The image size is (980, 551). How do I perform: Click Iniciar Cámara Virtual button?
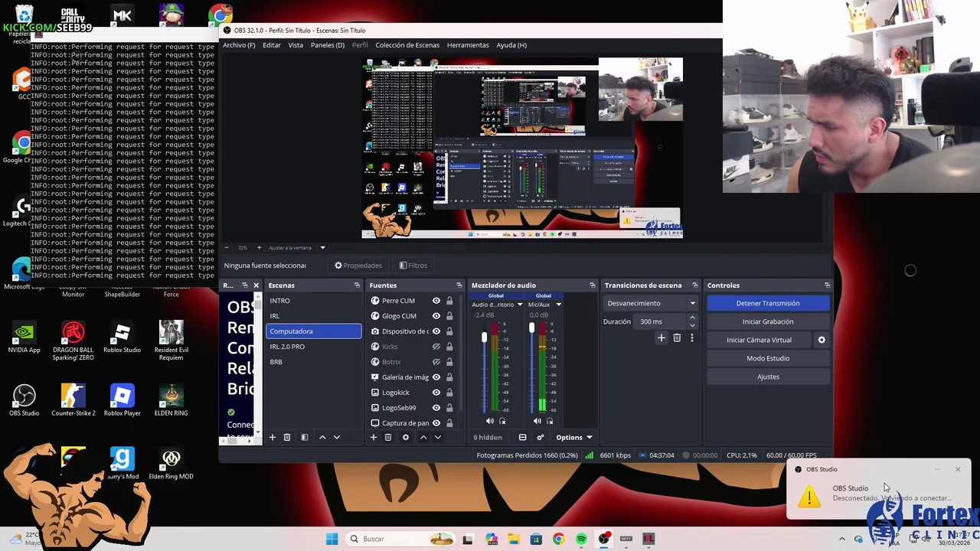coord(759,340)
